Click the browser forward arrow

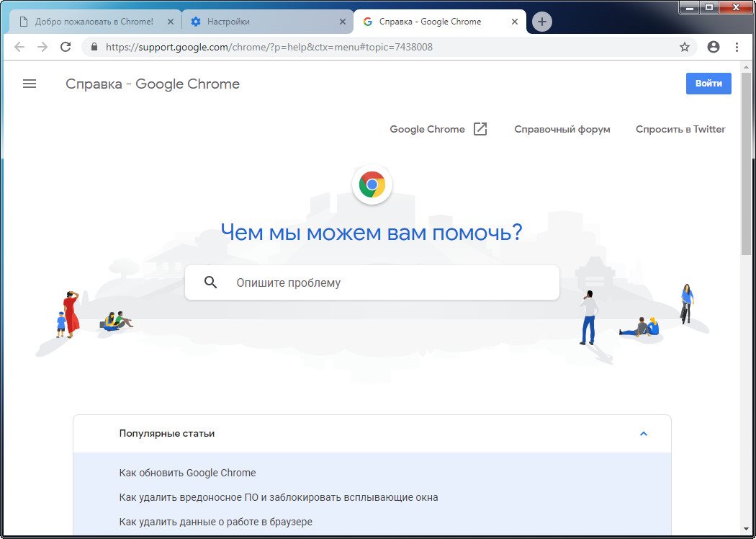[42, 47]
